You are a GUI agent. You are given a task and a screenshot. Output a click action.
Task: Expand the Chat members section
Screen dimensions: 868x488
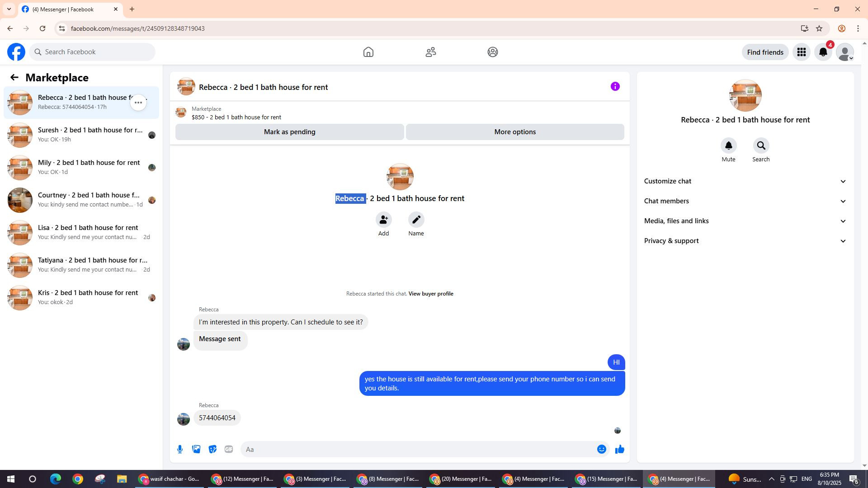tap(745, 201)
